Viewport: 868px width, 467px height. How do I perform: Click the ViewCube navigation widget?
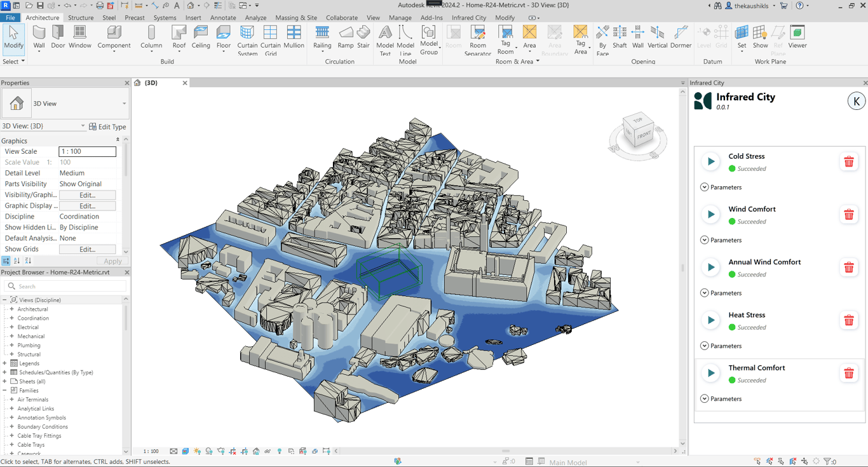pyautogui.click(x=637, y=133)
